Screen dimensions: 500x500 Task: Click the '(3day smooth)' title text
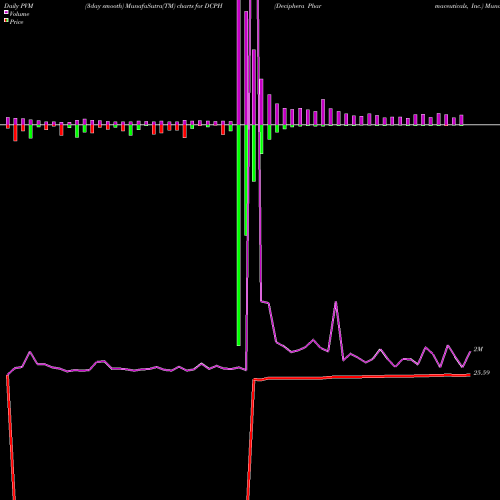click(x=104, y=6)
